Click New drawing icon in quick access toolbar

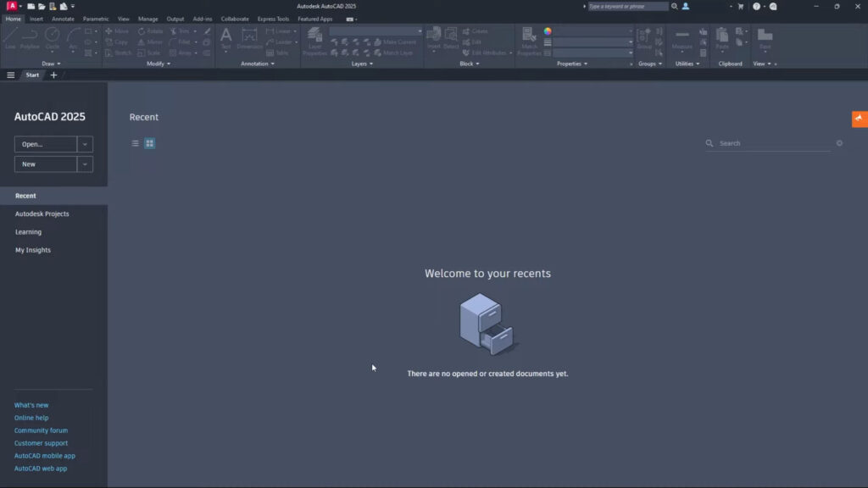point(31,6)
